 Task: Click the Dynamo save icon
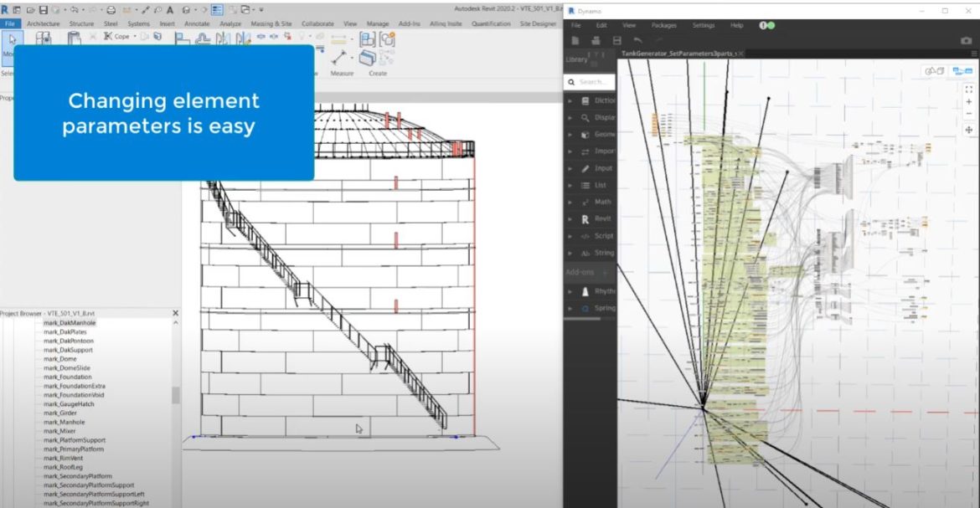click(x=617, y=40)
